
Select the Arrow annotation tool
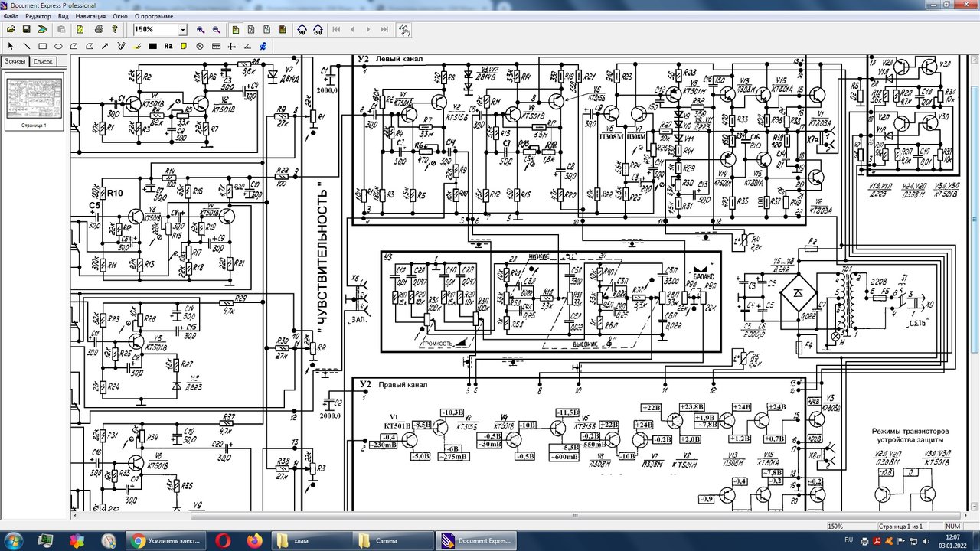coord(105,46)
